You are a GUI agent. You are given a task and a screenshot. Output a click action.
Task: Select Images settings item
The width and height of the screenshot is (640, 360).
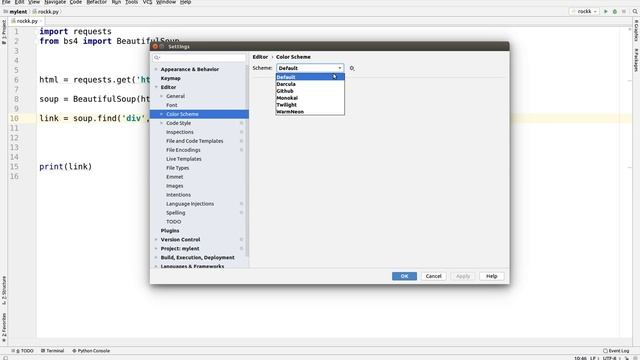click(x=175, y=186)
